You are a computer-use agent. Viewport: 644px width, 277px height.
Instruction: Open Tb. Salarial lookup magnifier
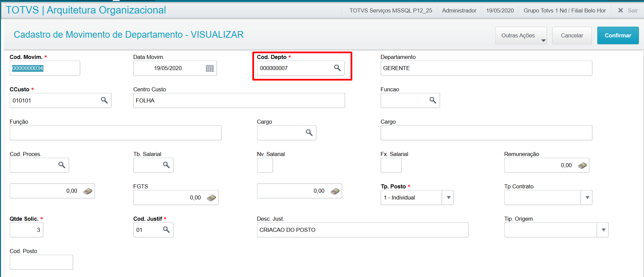[x=166, y=165]
